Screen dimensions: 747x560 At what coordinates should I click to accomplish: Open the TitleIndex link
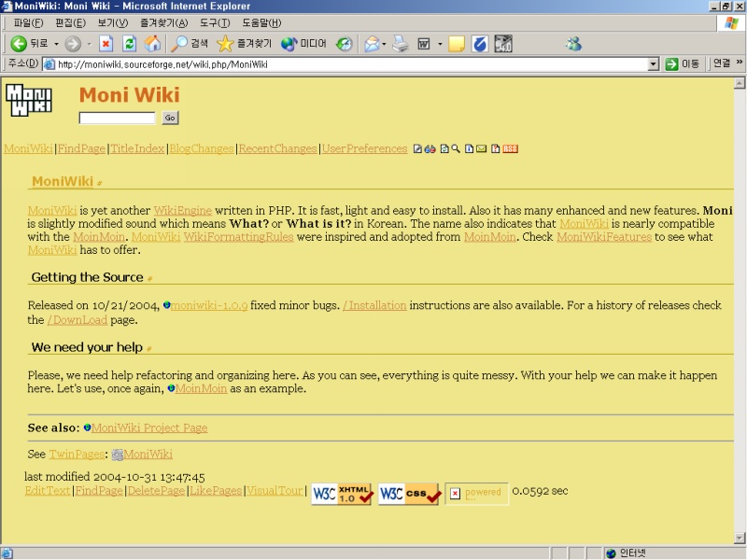(x=137, y=148)
